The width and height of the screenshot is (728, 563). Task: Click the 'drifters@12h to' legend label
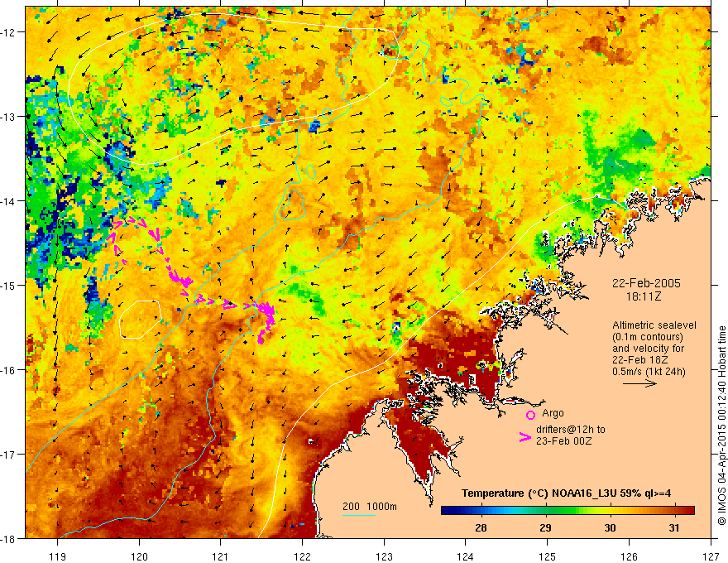click(x=571, y=430)
